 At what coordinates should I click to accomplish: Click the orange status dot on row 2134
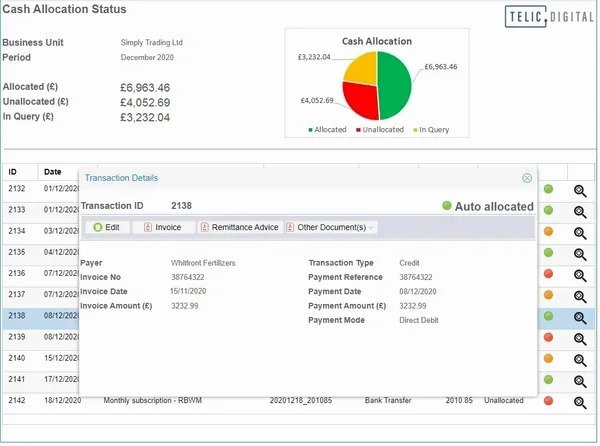(548, 232)
